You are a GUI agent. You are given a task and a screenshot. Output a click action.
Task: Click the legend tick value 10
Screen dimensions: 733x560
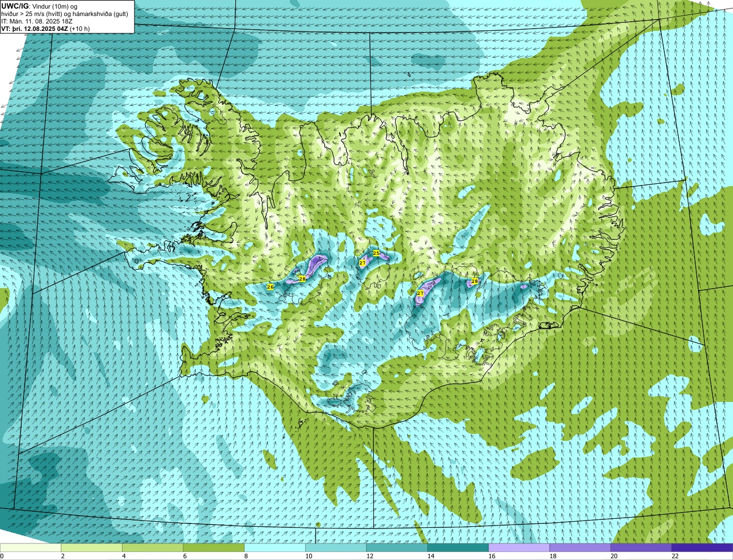(x=309, y=556)
